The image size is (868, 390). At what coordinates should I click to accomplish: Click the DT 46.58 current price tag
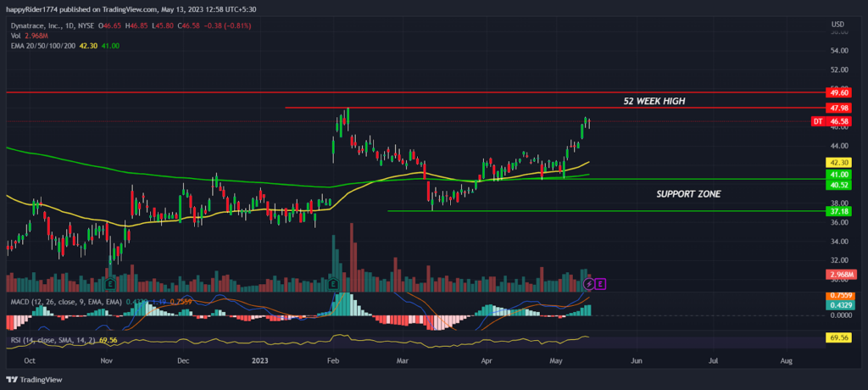pos(831,121)
